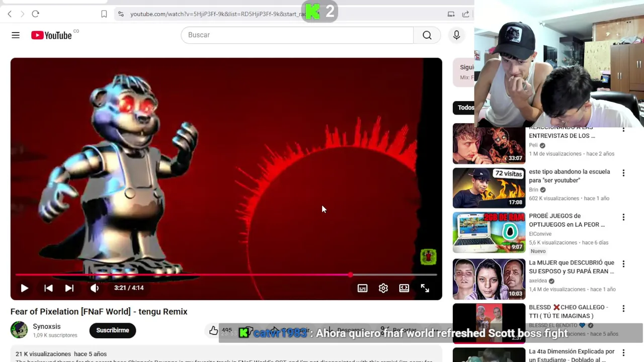Click the 3:21 / 4:14 time display
The width and height of the screenshot is (644, 362).
pyautogui.click(x=129, y=288)
